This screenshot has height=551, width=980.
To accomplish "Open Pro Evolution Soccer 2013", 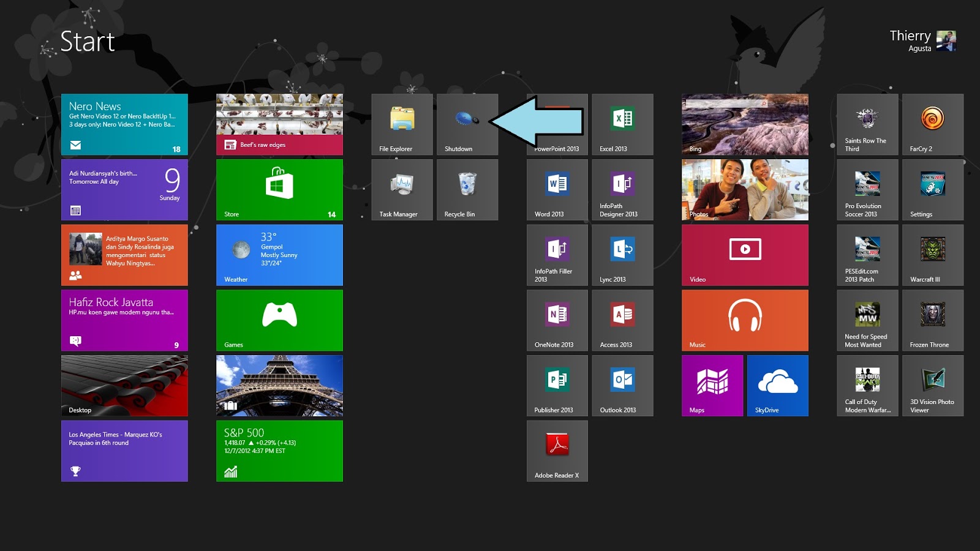I will (x=867, y=190).
